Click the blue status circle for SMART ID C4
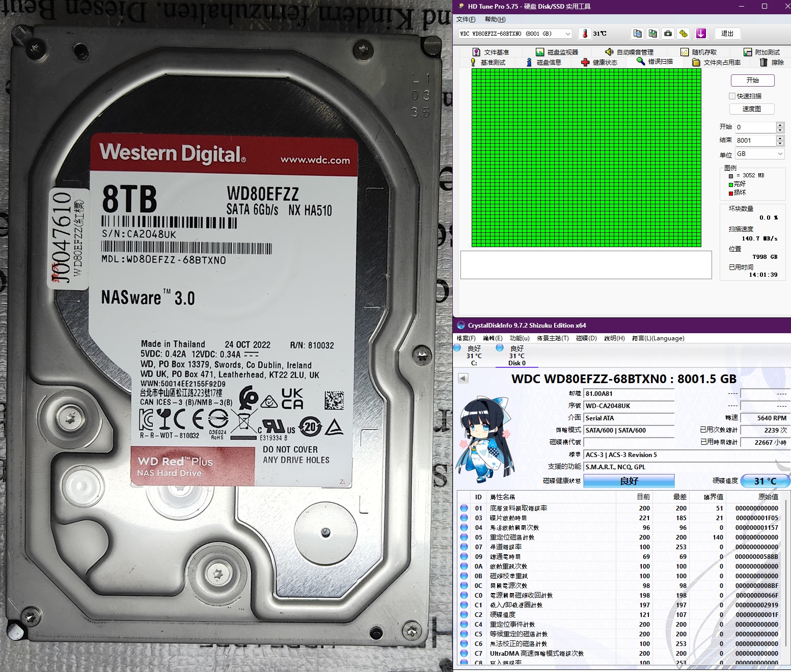791x672 pixels. 464,624
